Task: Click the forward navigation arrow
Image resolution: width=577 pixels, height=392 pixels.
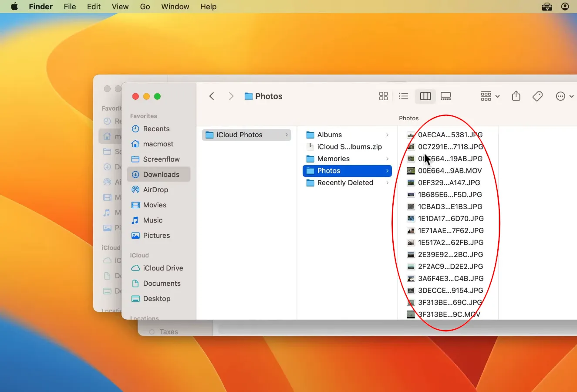Action: tap(231, 96)
